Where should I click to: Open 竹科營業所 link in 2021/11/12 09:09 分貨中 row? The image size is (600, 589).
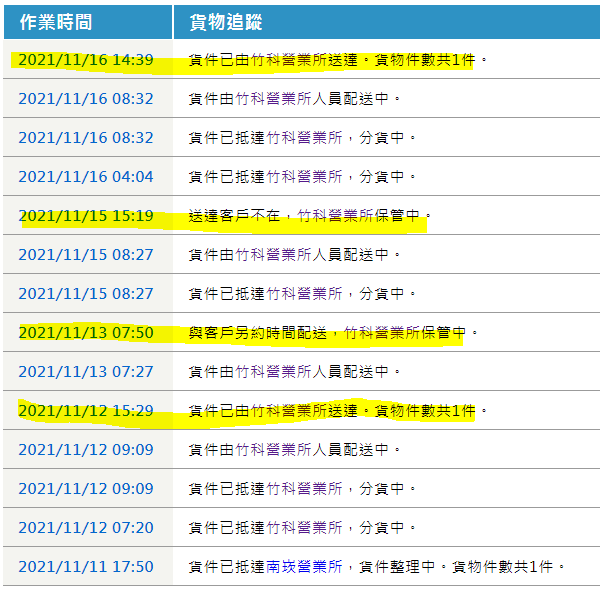304,489
